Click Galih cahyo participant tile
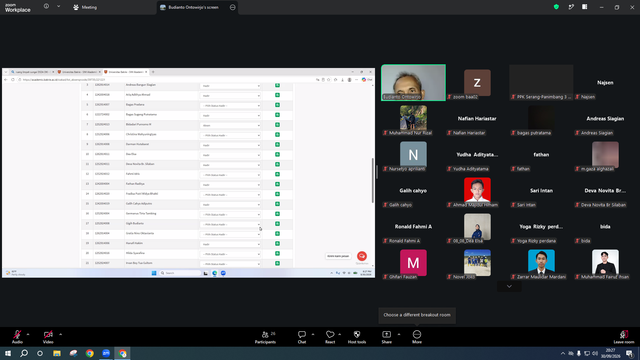640x360 pixels. (x=413, y=190)
